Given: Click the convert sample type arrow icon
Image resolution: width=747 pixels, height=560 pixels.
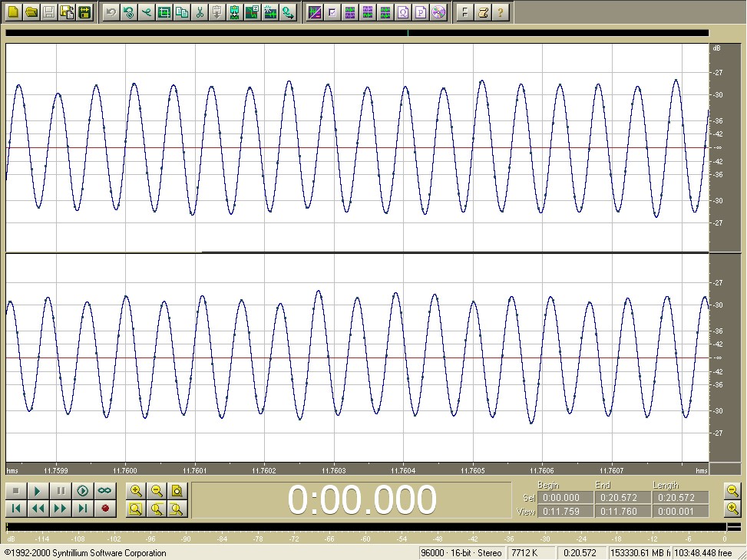Looking at the screenshot, I should tap(288, 12).
